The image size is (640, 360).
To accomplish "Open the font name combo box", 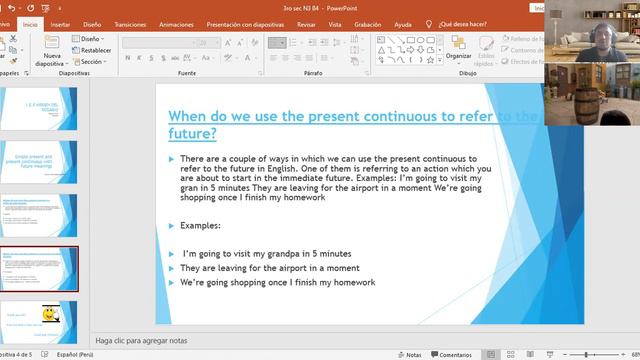I will coord(159,42).
